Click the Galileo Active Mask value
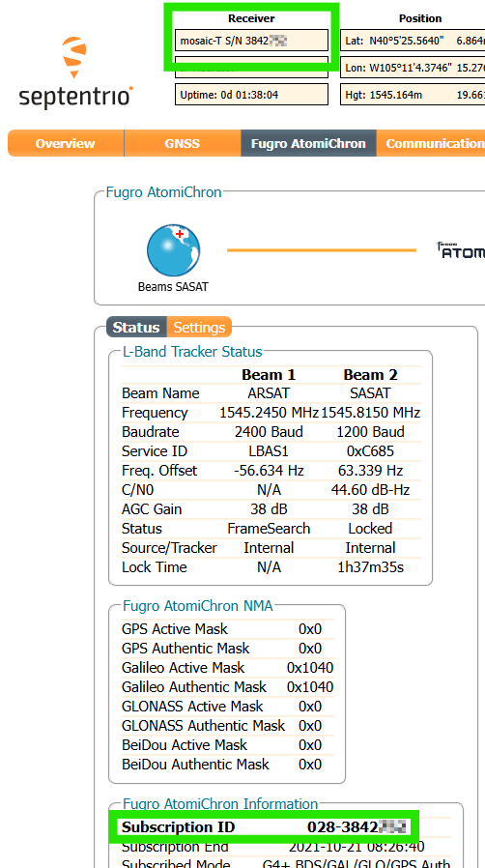 click(x=310, y=668)
